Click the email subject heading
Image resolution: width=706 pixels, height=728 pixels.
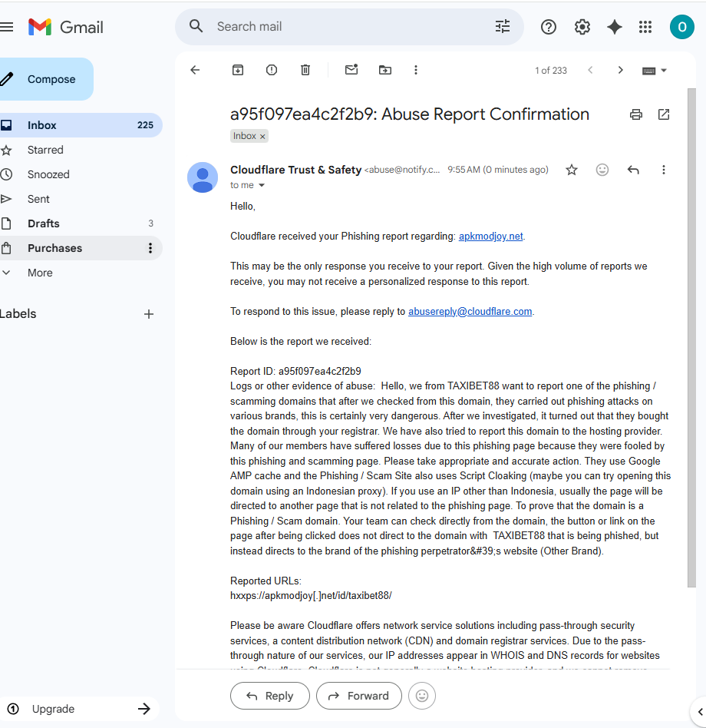click(410, 114)
